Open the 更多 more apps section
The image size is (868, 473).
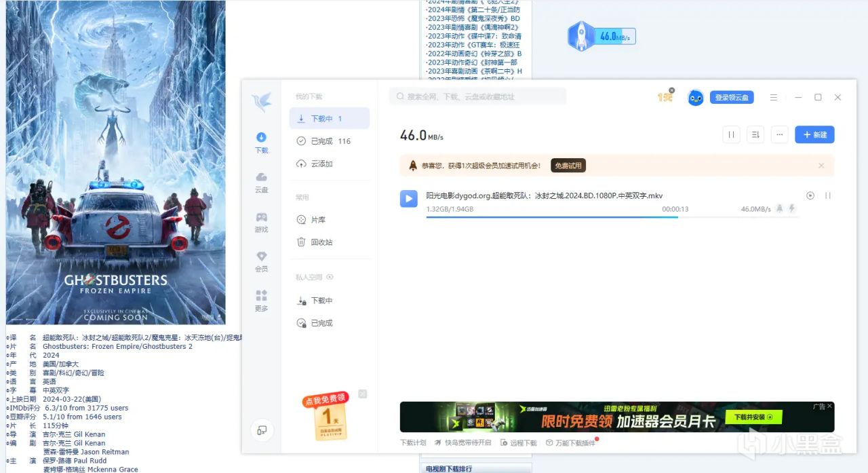coord(262,301)
